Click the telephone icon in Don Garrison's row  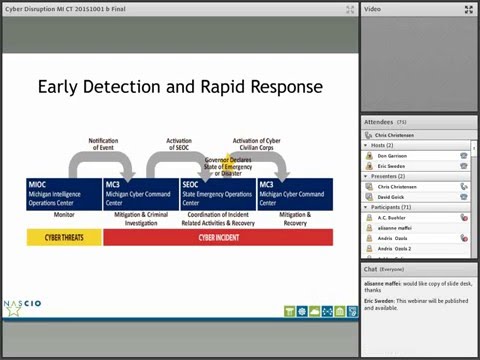click(464, 155)
